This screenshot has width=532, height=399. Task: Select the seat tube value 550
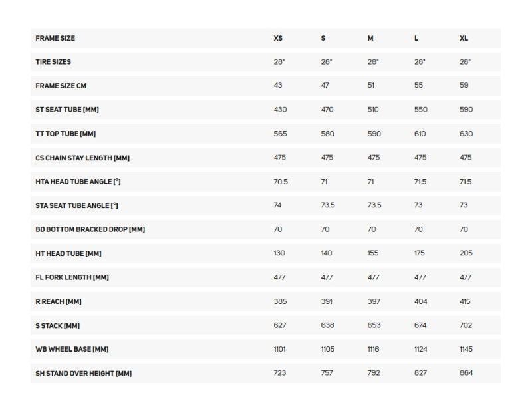pyautogui.click(x=421, y=110)
